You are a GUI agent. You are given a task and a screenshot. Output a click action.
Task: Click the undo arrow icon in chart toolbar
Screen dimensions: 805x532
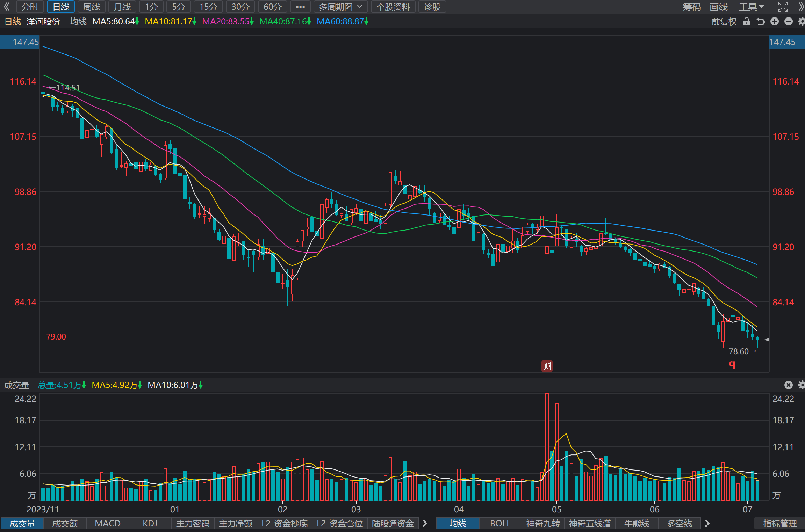pos(760,22)
